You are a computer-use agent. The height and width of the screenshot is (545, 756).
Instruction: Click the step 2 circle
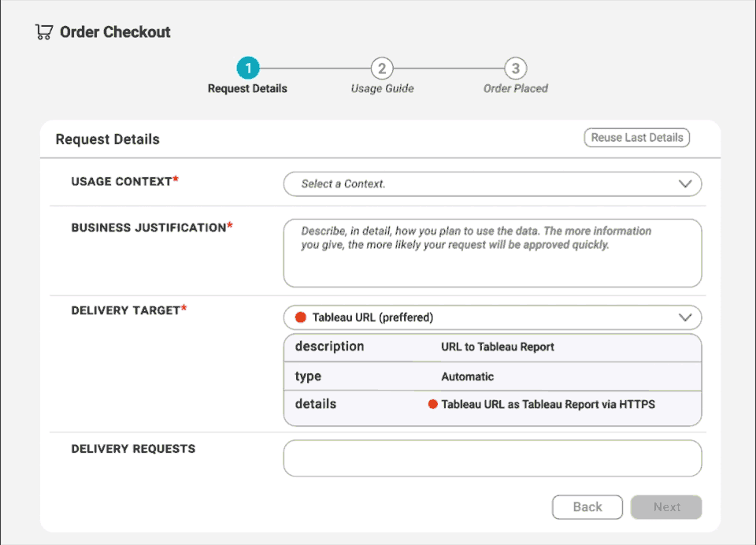click(x=382, y=69)
